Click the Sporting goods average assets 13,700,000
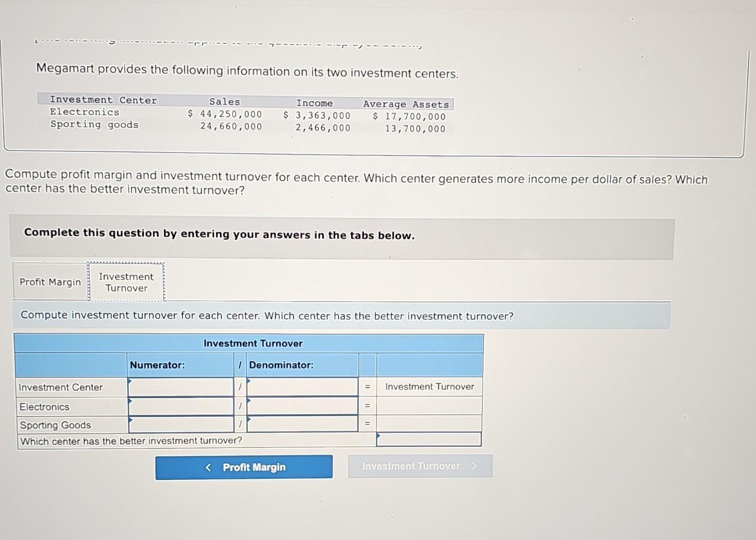 (x=415, y=129)
